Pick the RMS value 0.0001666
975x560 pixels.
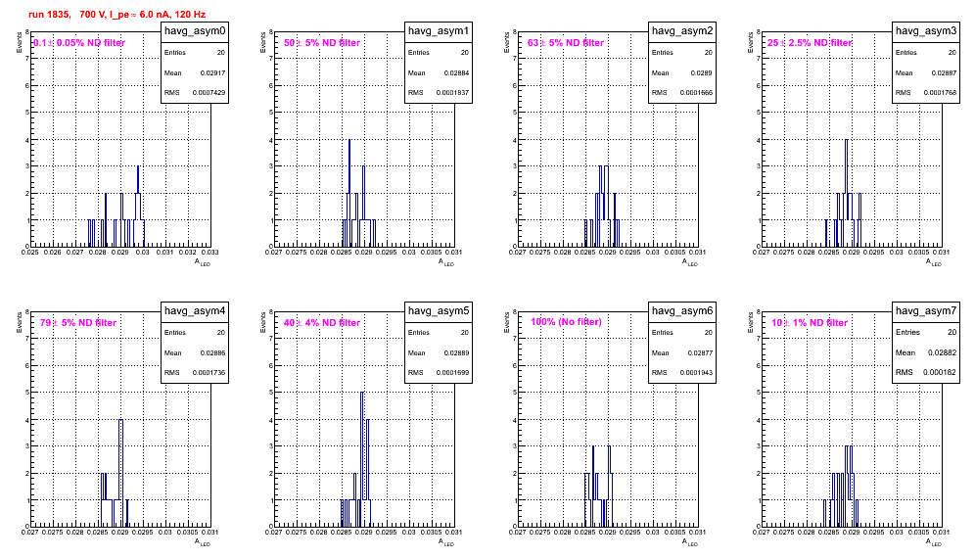coord(696,93)
